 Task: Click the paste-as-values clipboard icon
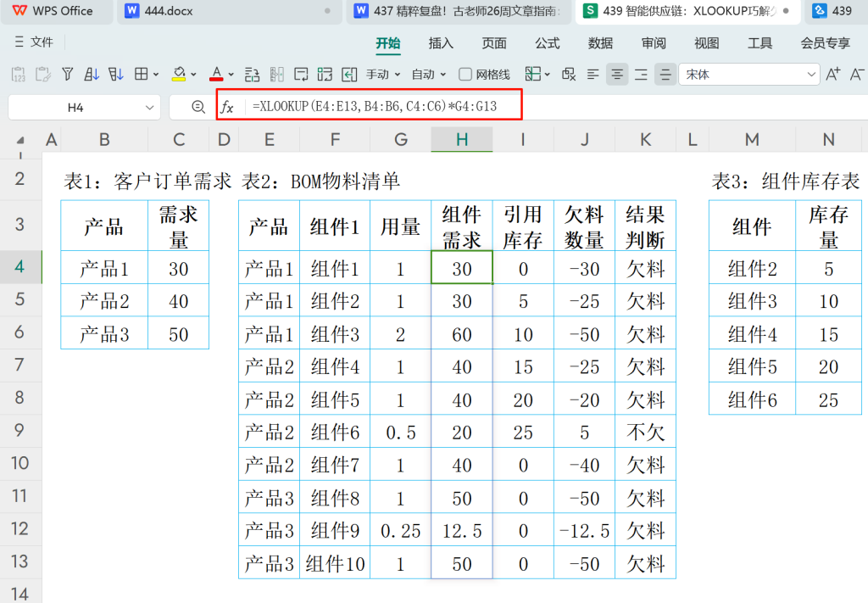(x=19, y=74)
